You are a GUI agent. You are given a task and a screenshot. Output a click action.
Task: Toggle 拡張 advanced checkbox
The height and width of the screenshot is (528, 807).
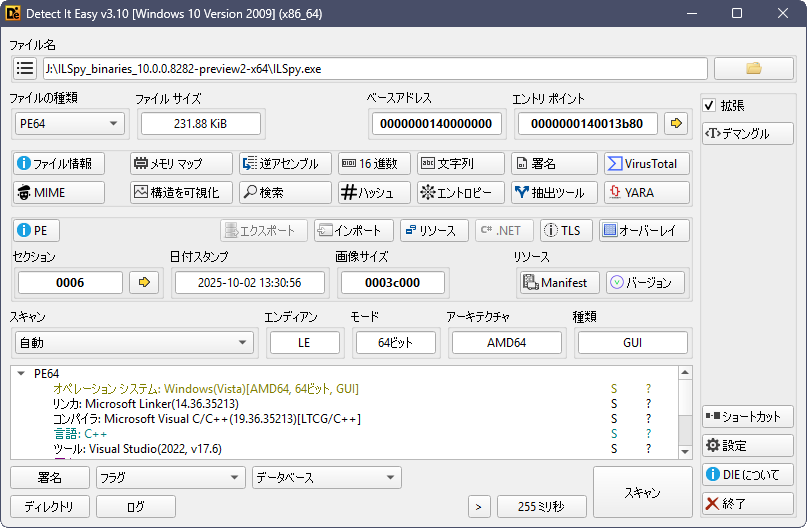(x=709, y=105)
